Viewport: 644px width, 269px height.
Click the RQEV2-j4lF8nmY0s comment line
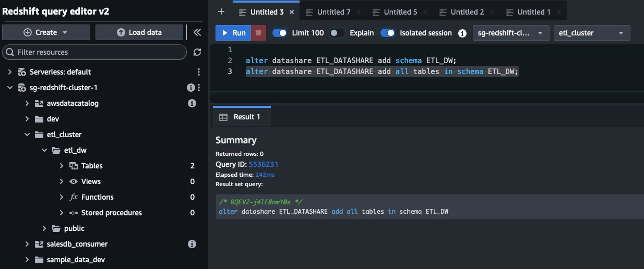261,202
